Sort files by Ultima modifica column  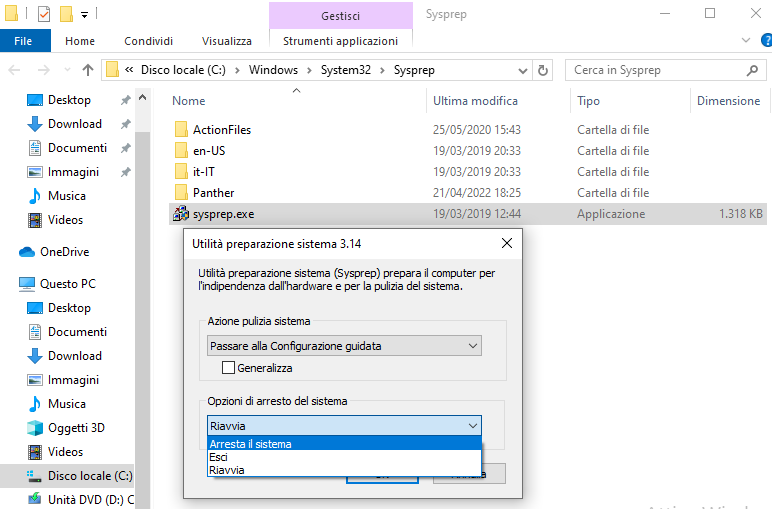pyautogui.click(x=475, y=101)
